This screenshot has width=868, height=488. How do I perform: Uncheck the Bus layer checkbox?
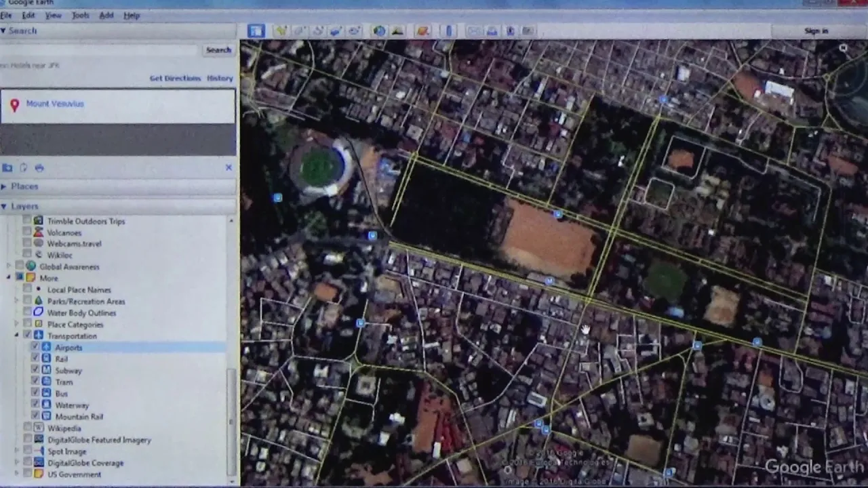(x=35, y=393)
